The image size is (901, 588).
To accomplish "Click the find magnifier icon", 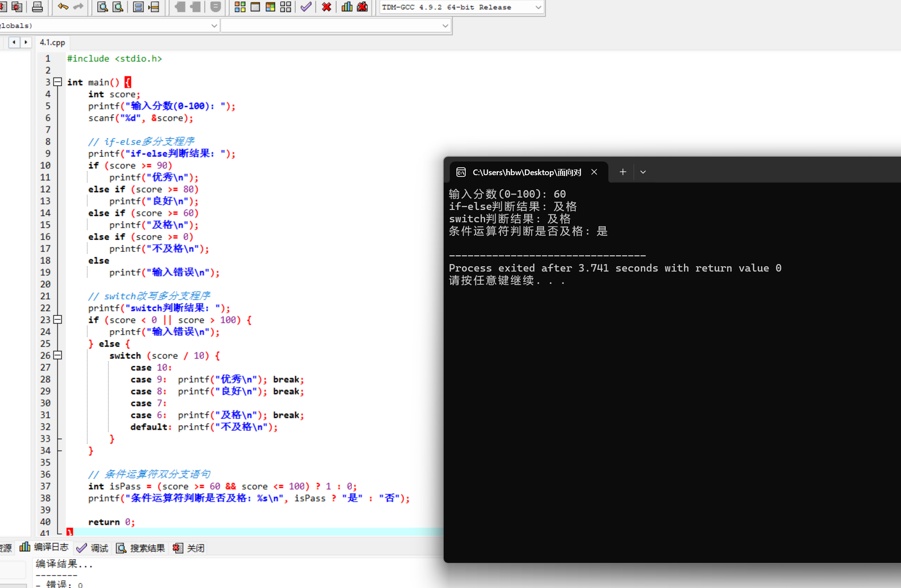I will (x=103, y=7).
